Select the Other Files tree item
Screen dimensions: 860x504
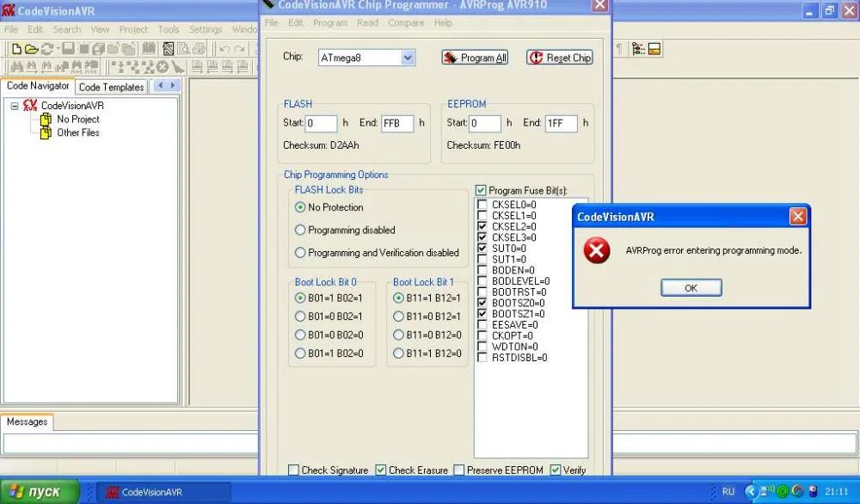[78, 132]
